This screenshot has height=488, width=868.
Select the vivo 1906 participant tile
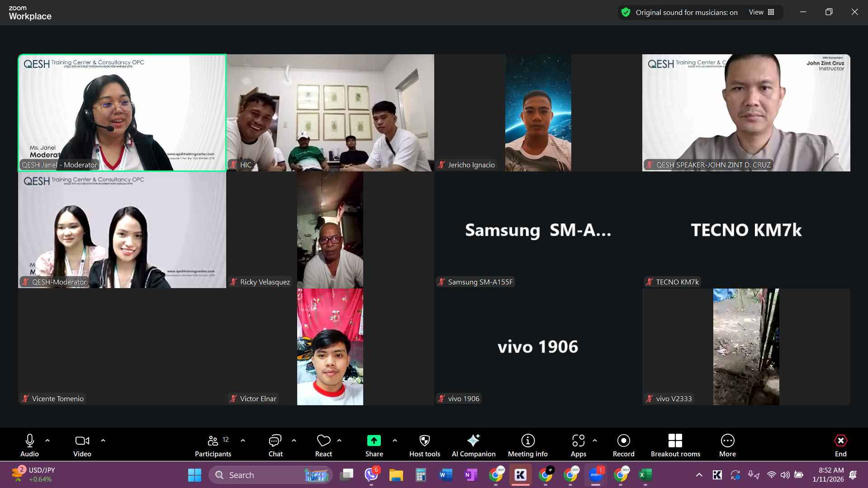[x=538, y=347]
